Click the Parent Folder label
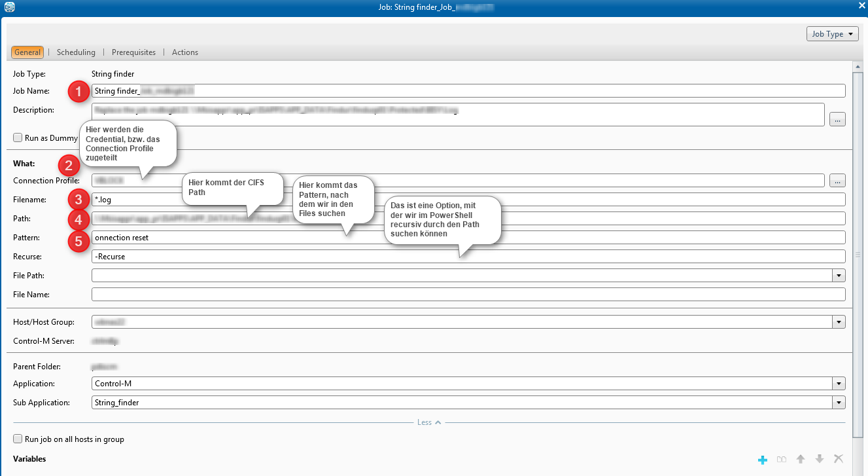Viewport: 868px width, 476px height. (37, 367)
